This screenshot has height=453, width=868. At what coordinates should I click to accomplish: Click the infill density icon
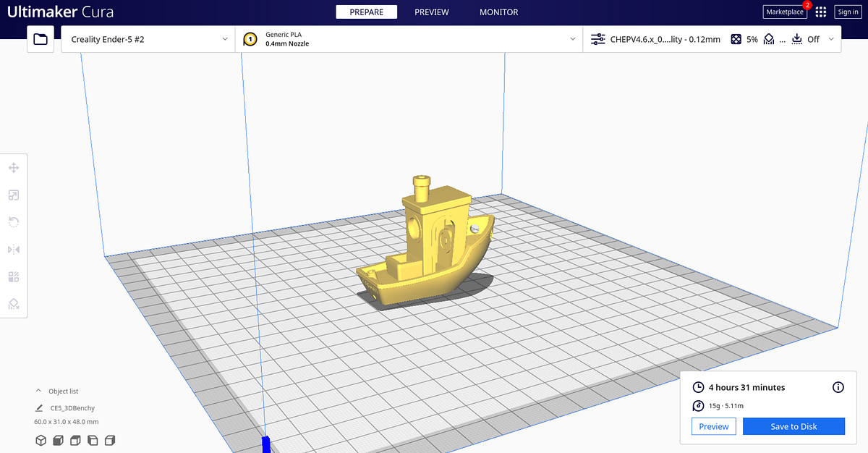click(x=736, y=38)
